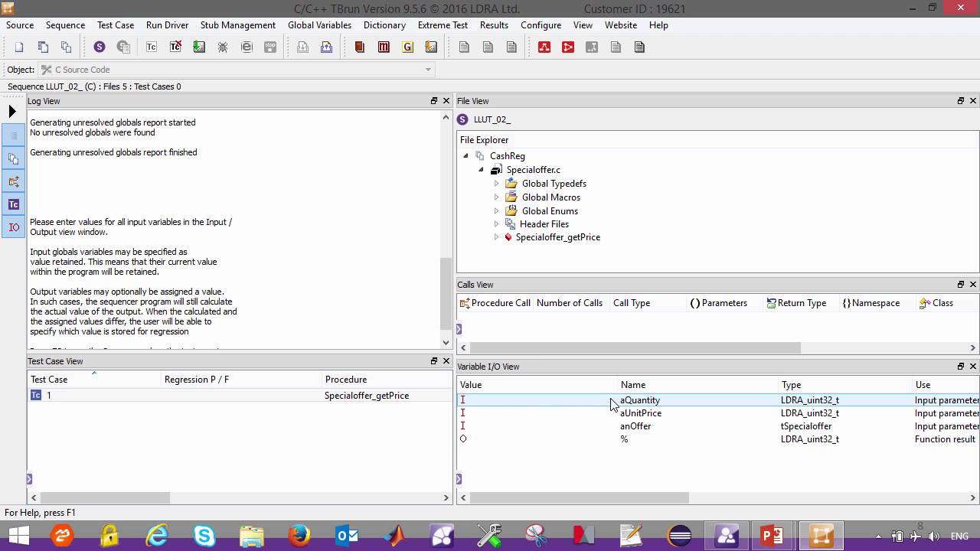Select the aUnitPrice variable row
The height and width of the screenshot is (551, 980).
(x=641, y=413)
